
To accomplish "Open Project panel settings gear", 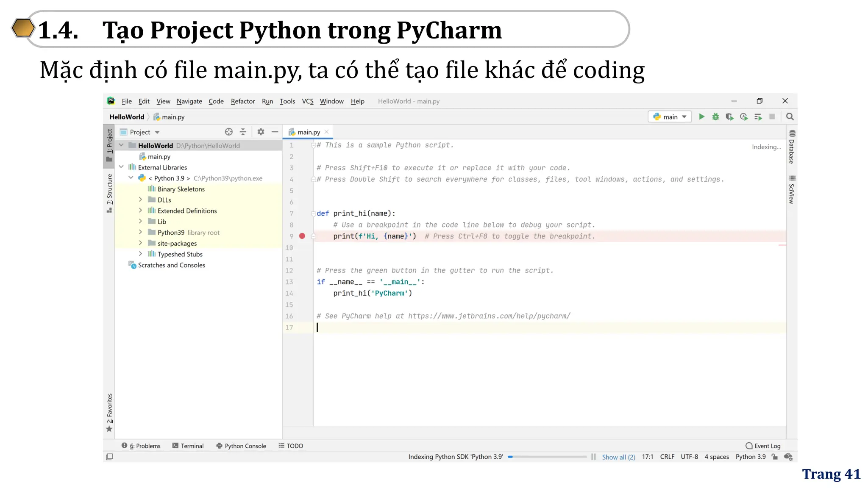I will [x=261, y=132].
